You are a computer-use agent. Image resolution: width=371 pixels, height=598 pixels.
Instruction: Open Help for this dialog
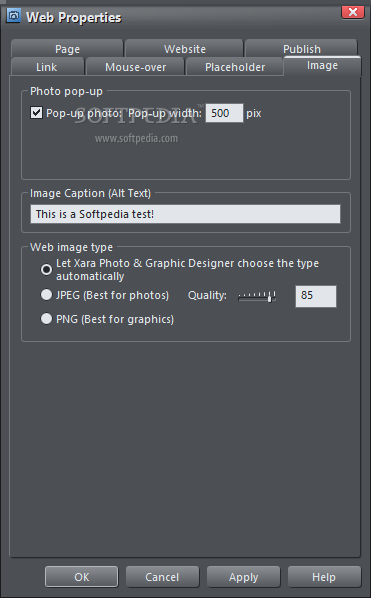(324, 577)
